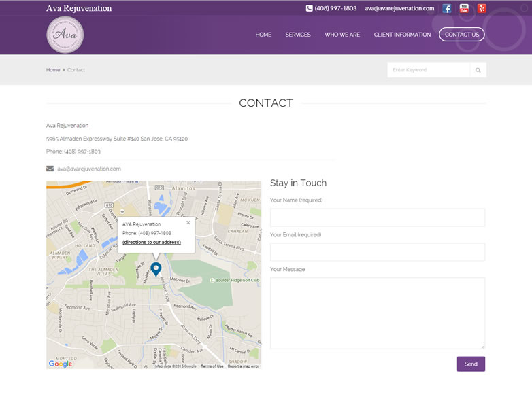Viewport: 532px width, 405px height.
Task: Click the directions to our address link
Action: pyautogui.click(x=152, y=242)
